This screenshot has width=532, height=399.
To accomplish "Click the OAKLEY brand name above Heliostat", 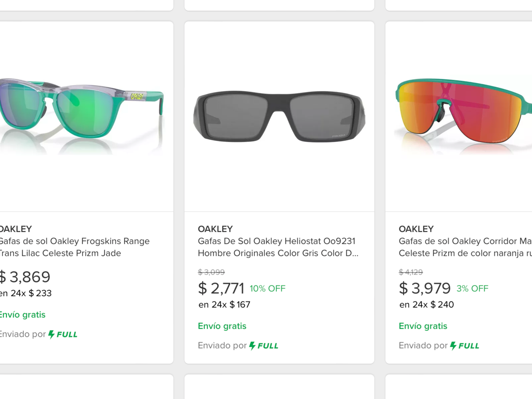I will tap(215, 229).
